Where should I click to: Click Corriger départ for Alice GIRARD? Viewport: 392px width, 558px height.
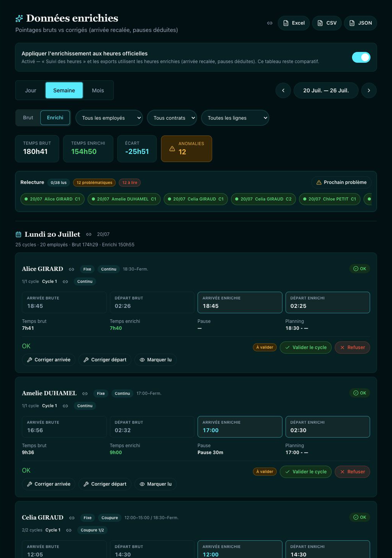pyautogui.click(x=105, y=360)
